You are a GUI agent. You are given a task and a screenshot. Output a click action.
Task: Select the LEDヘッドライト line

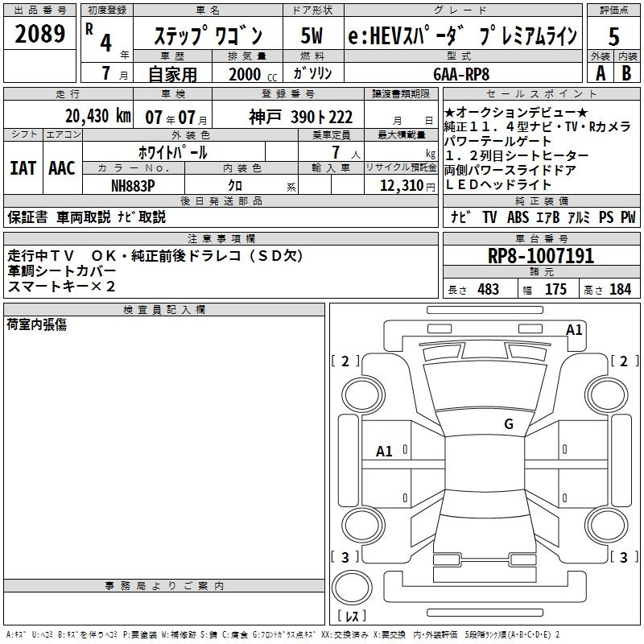[x=497, y=184]
